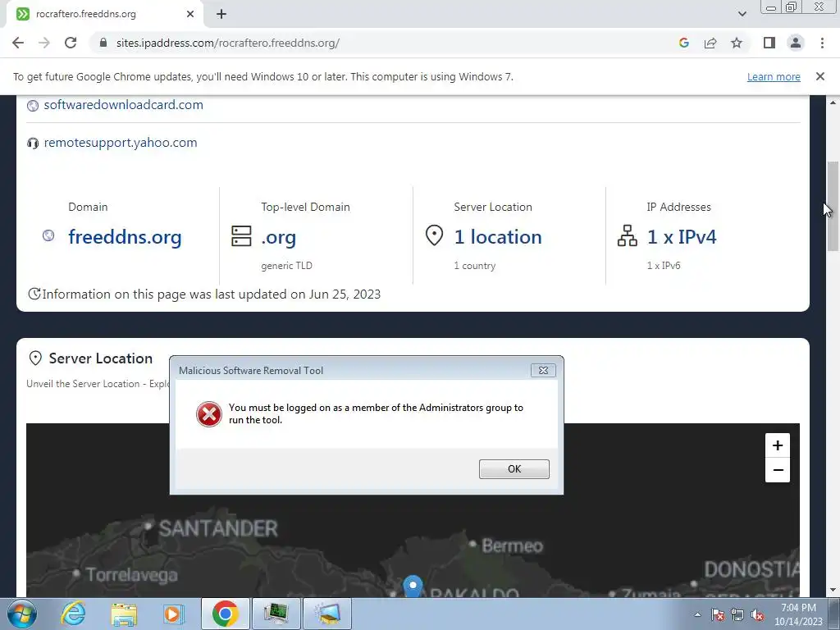The width and height of the screenshot is (840, 630).
Task: Open the Chrome profile menu
Action: tap(796, 43)
